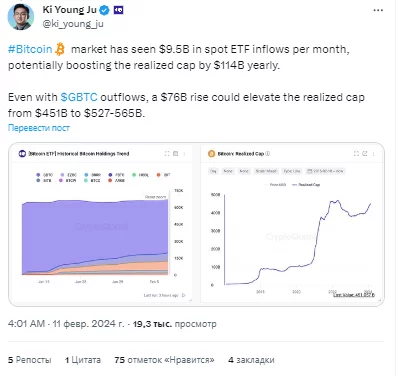View the 5 Репосты list

[30, 360]
